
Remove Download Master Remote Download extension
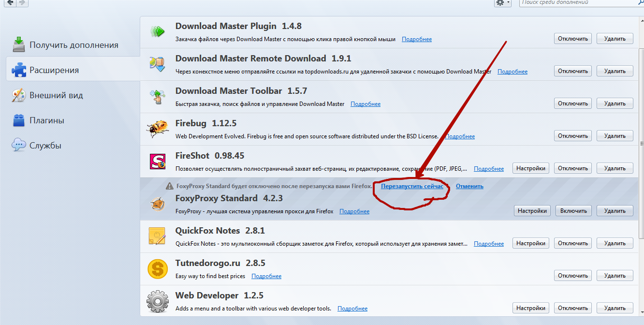coord(615,71)
